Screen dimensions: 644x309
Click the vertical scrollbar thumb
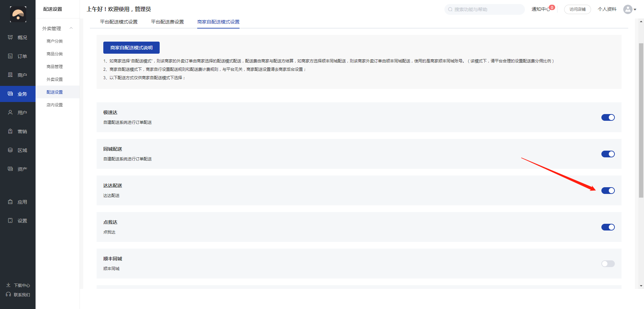[x=641, y=120]
